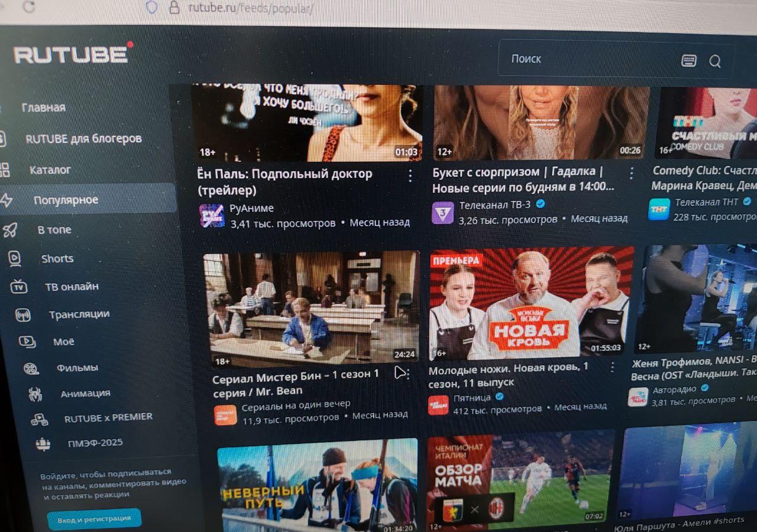Screen dimensions: 757x532
Task: Open Телеканал ТВ-3 channel name
Action: 494,205
